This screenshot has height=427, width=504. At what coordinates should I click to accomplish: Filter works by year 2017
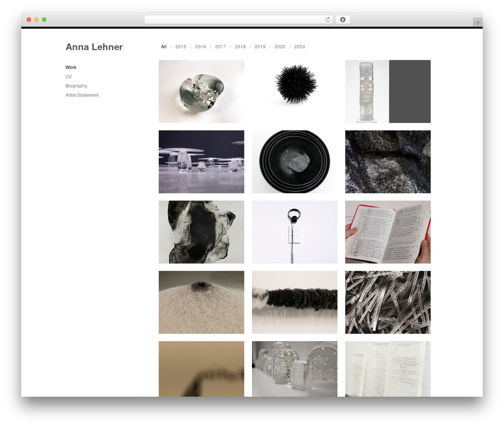pyautogui.click(x=220, y=46)
